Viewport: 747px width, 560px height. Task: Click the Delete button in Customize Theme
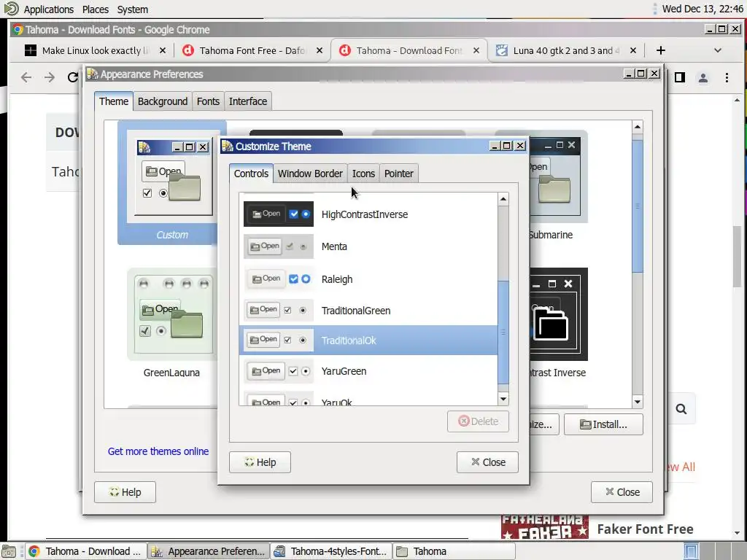(x=478, y=421)
